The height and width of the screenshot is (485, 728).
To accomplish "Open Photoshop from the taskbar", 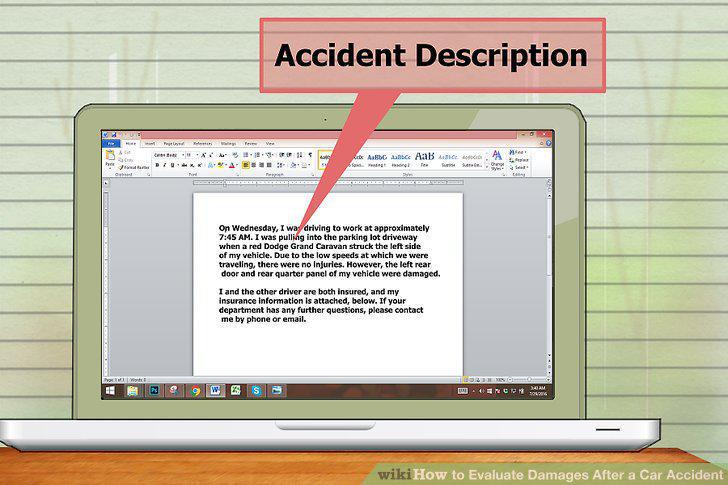I will 154,391.
